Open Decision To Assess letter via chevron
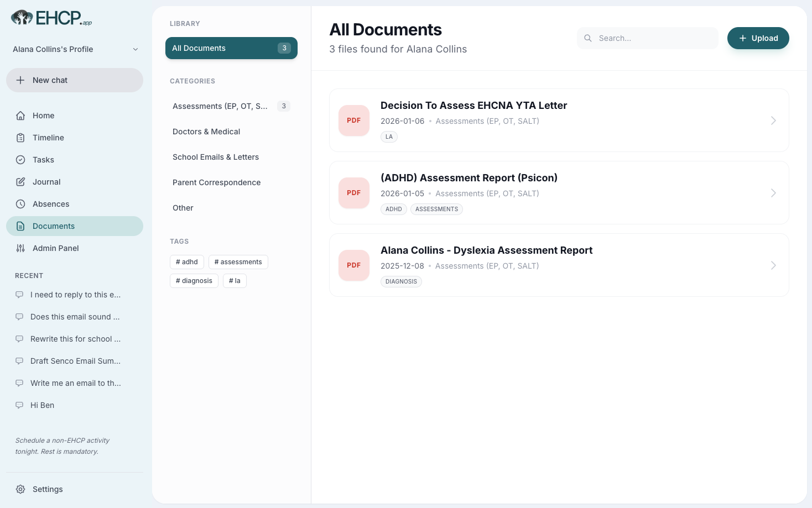The width and height of the screenshot is (812, 508). 773,121
